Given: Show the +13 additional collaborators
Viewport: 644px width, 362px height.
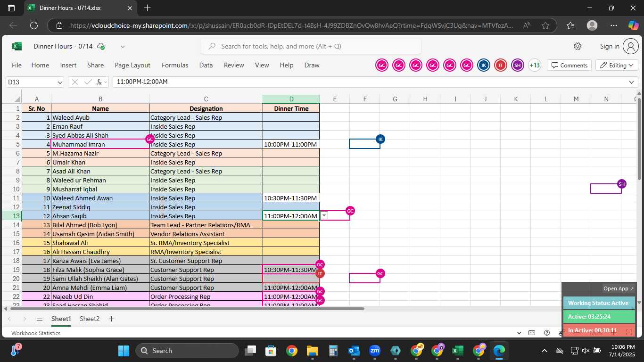Looking at the screenshot, I should point(535,65).
